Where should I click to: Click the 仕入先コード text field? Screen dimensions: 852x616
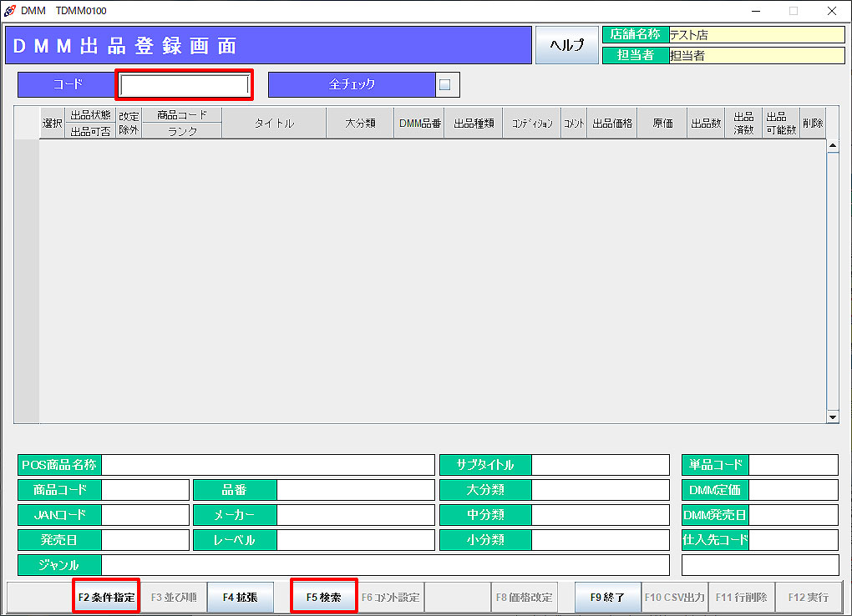(793, 540)
